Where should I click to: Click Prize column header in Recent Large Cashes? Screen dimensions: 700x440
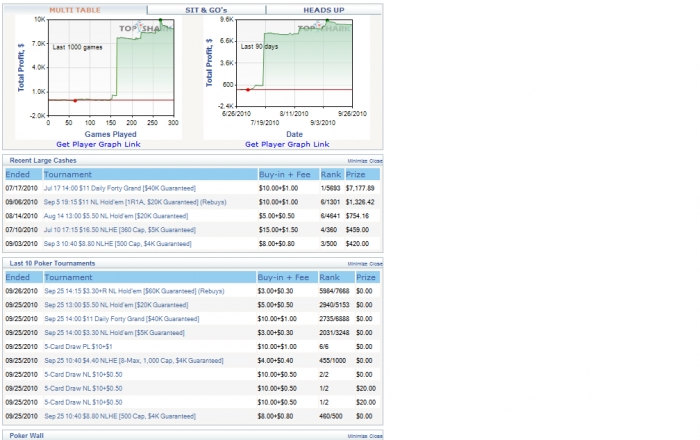362,174
